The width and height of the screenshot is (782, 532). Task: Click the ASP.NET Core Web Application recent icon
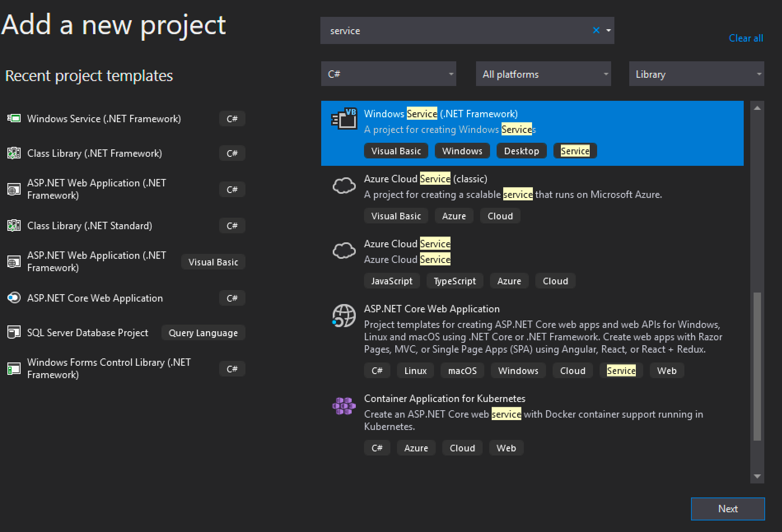tap(14, 297)
